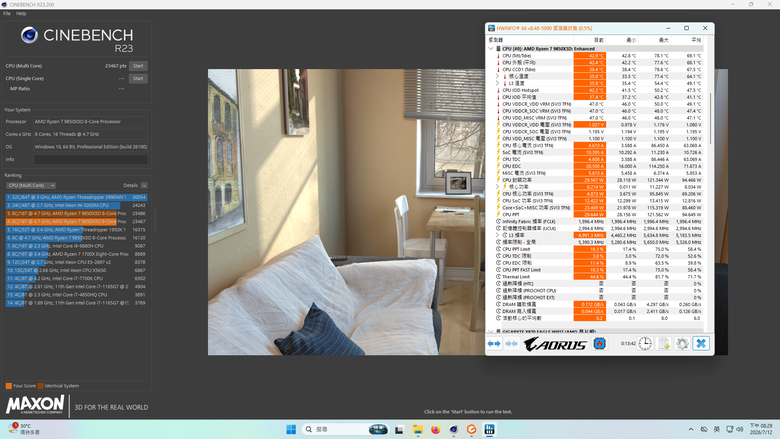Show hidden tray icons chevron
Viewport: 780px width, 439px height.
[690, 430]
